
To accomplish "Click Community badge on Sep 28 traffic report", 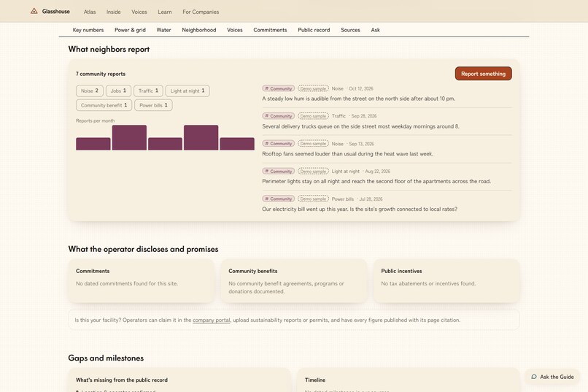I will coord(278,116).
